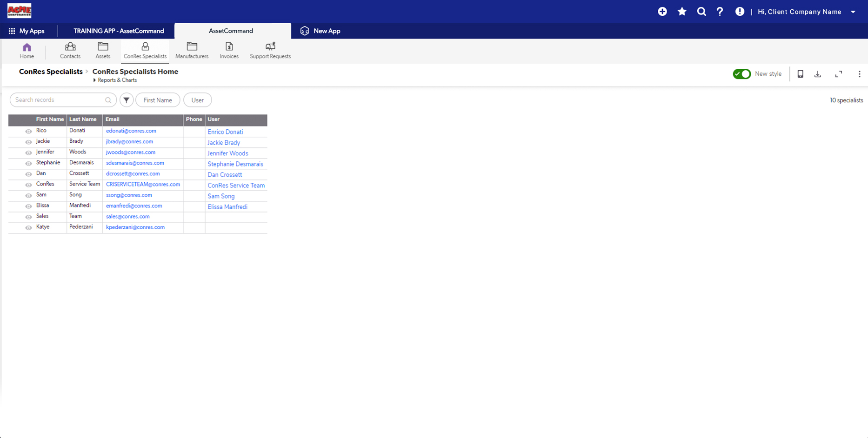Open Invoices document icon
868x438 pixels.
[229, 46]
